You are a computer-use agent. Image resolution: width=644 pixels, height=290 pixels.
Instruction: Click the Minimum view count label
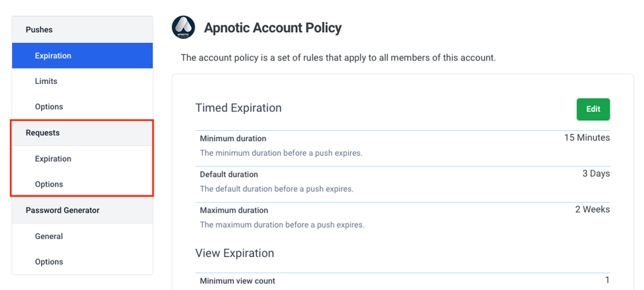[237, 281]
